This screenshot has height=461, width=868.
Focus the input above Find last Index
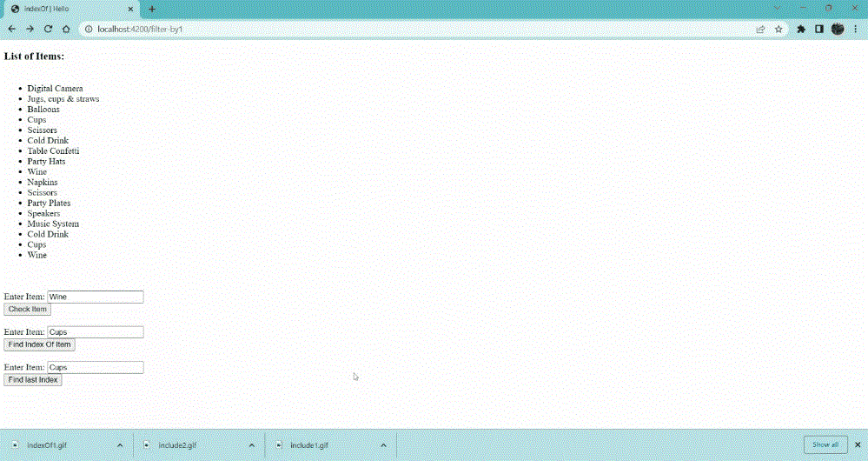pyautogui.click(x=96, y=368)
